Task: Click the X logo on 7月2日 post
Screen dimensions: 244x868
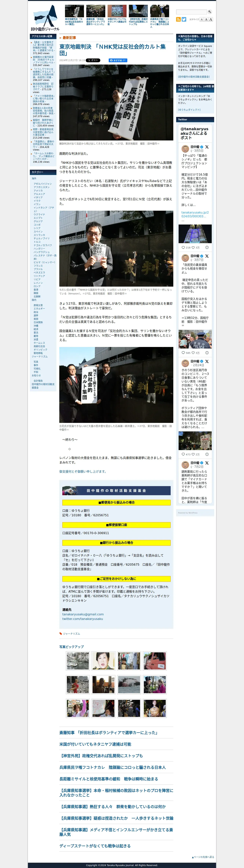Action: pyautogui.click(x=207, y=463)
